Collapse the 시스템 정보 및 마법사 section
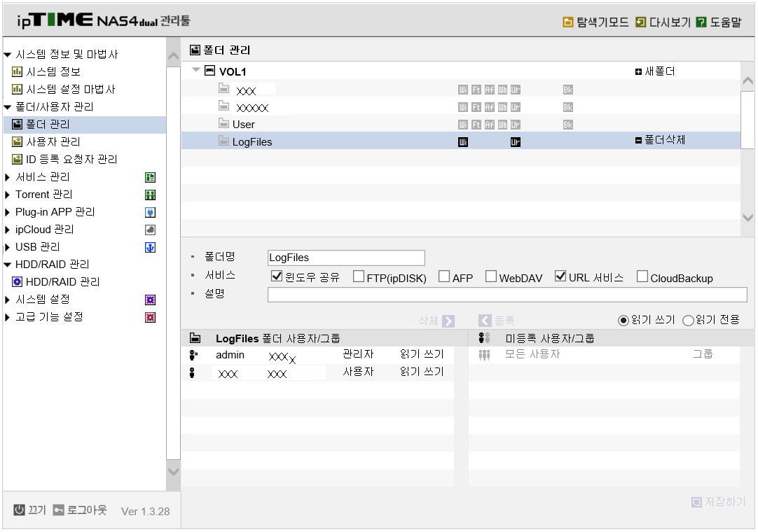 click(7, 55)
